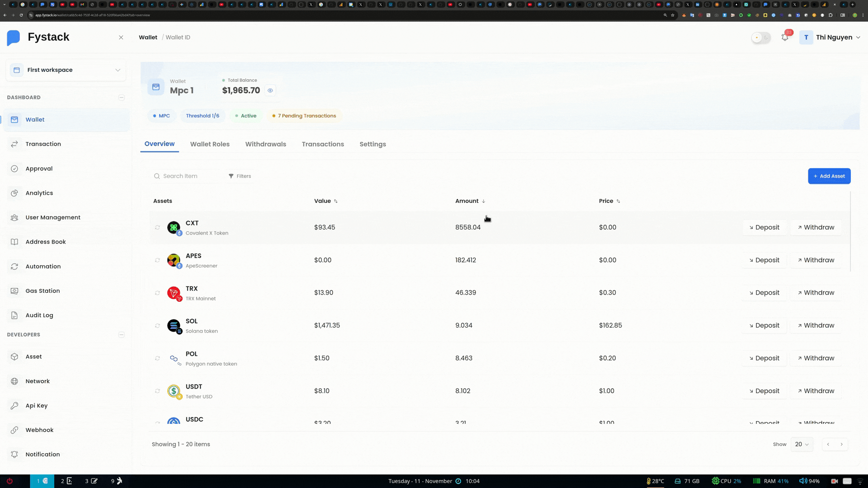Refresh the CXT asset balance
Image resolution: width=868 pixels, height=488 pixels.
(x=157, y=227)
